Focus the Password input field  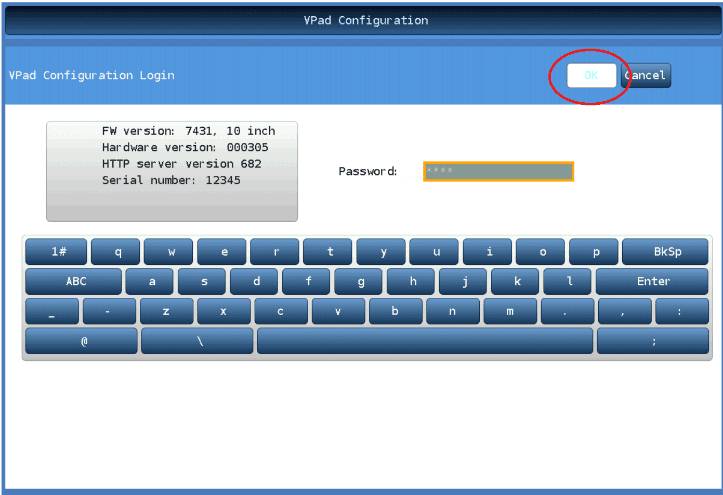click(x=498, y=171)
